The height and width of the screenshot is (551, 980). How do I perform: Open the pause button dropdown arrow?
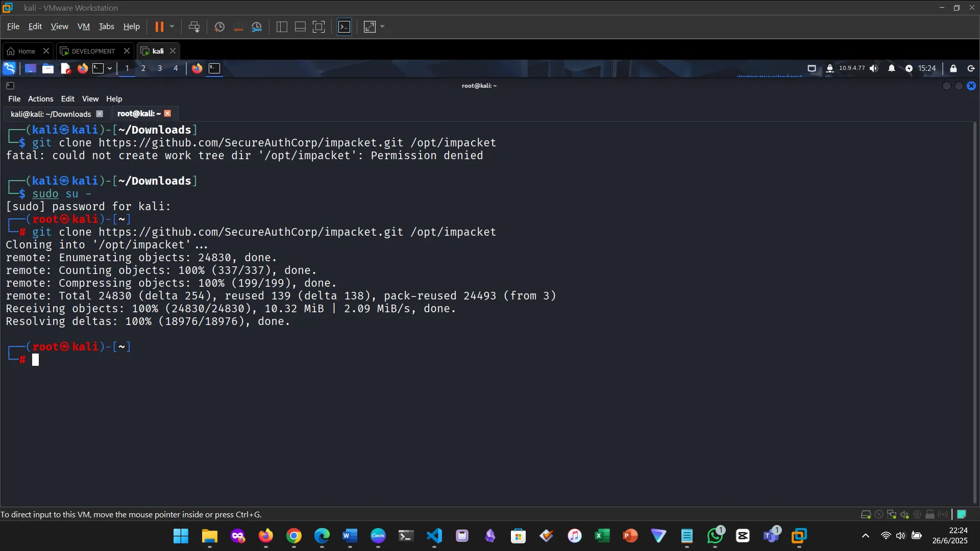pyautogui.click(x=171, y=27)
